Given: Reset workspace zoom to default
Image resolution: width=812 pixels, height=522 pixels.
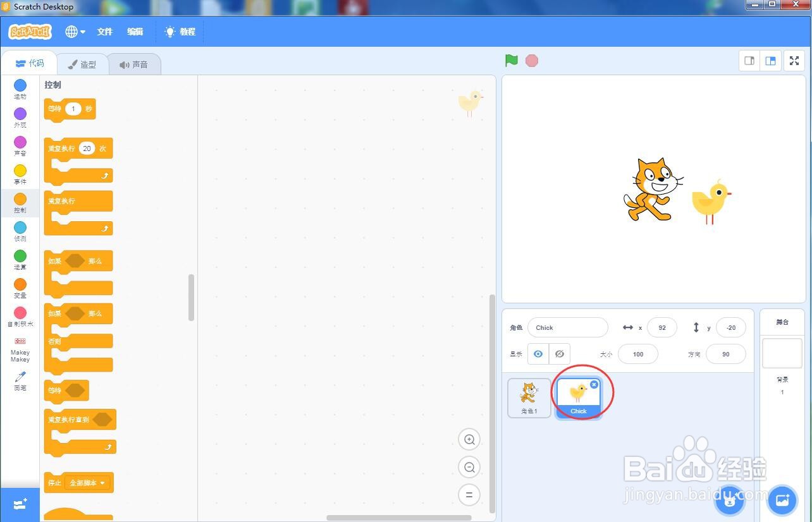Looking at the screenshot, I should [469, 495].
